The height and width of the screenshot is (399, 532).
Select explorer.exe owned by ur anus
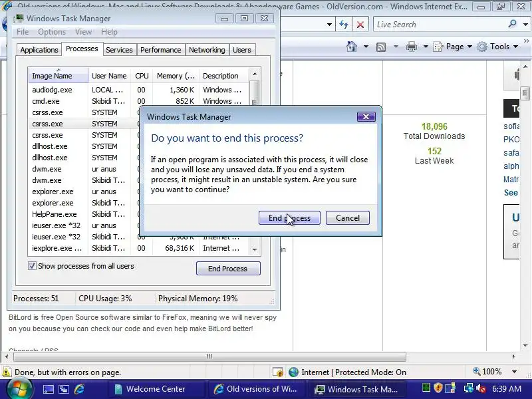point(84,192)
